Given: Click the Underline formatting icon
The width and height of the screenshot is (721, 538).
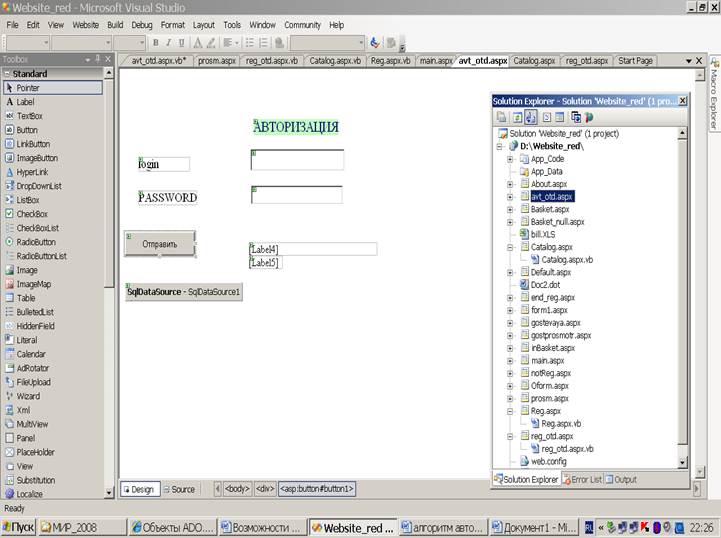Looking at the screenshot, I should tap(181, 43).
